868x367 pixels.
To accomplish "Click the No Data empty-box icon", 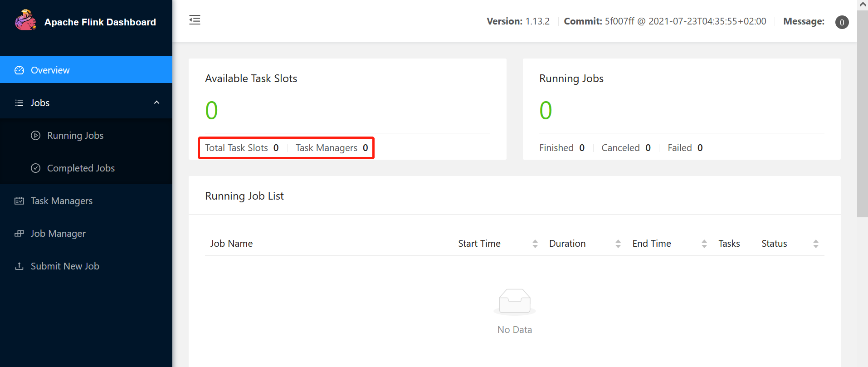I will point(515,302).
